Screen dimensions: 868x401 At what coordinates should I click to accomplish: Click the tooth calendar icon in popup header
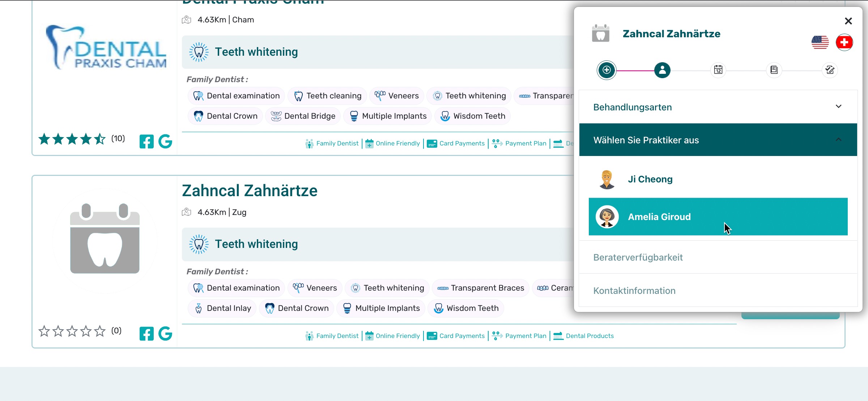(600, 34)
